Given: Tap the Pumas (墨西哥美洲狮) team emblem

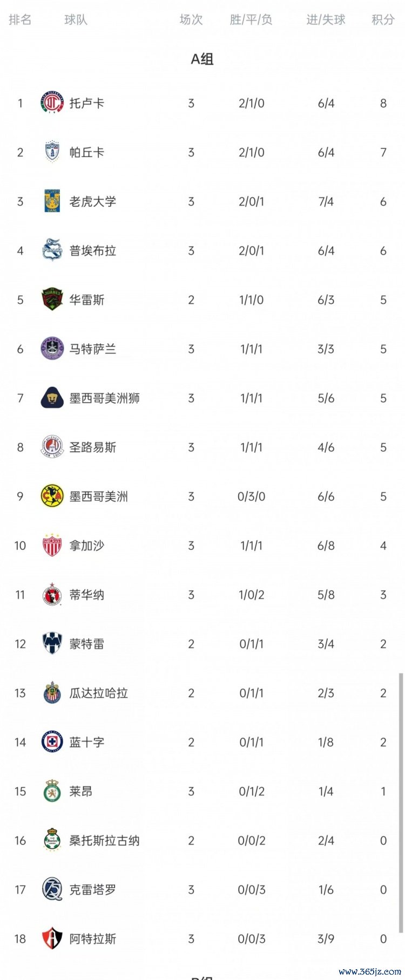Looking at the screenshot, I should pos(52,398).
